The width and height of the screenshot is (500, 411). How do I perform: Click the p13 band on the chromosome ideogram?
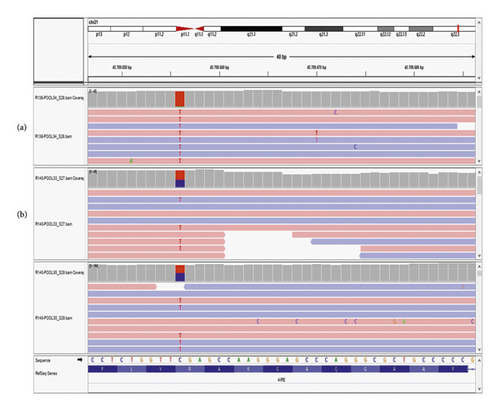(x=99, y=29)
